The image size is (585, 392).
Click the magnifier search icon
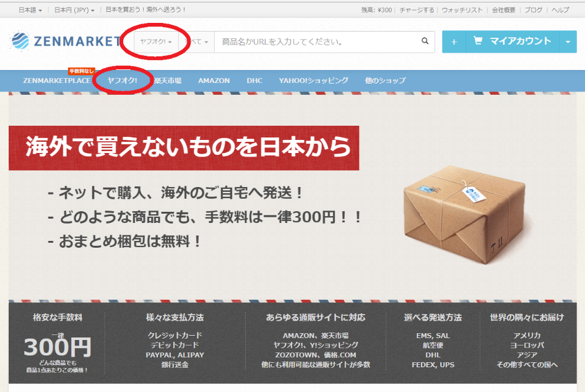[x=425, y=41]
